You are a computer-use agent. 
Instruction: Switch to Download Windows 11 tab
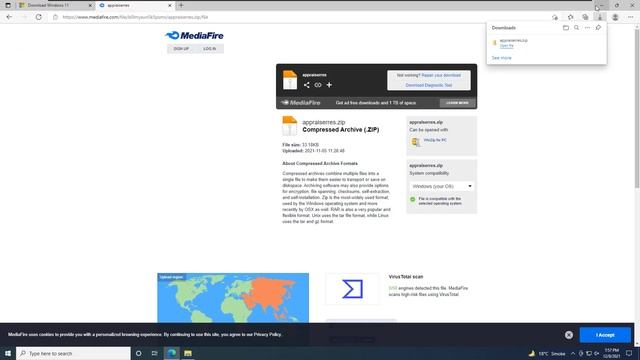click(x=55, y=5)
